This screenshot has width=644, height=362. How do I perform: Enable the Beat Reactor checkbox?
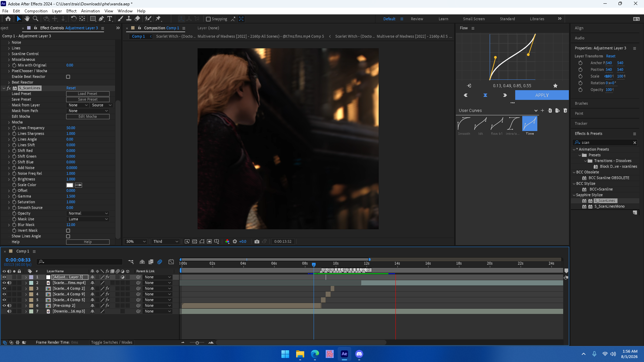(68, 77)
